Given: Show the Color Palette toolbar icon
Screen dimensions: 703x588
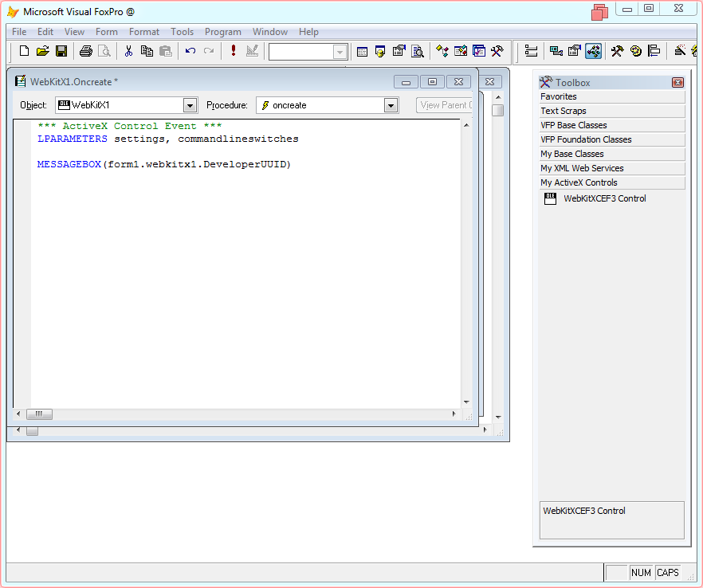Looking at the screenshot, I should tap(636, 51).
